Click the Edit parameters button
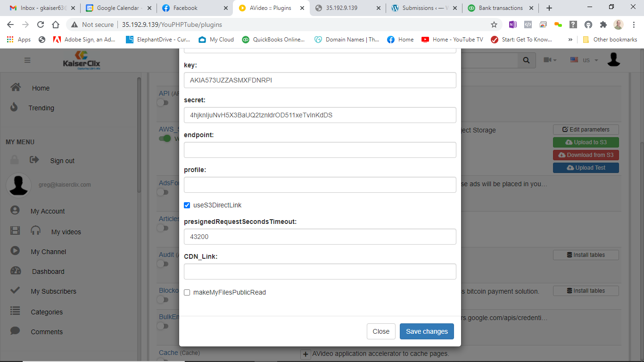 [x=586, y=130]
